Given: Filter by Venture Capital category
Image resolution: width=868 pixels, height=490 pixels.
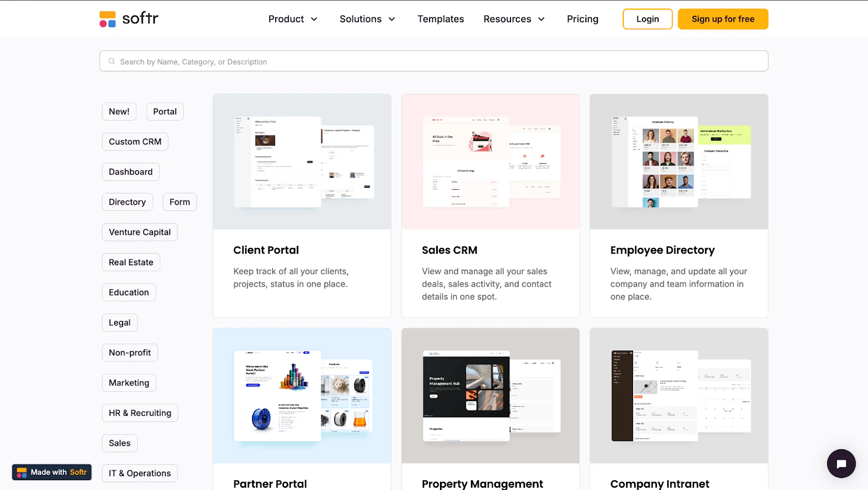Looking at the screenshot, I should pos(139,232).
